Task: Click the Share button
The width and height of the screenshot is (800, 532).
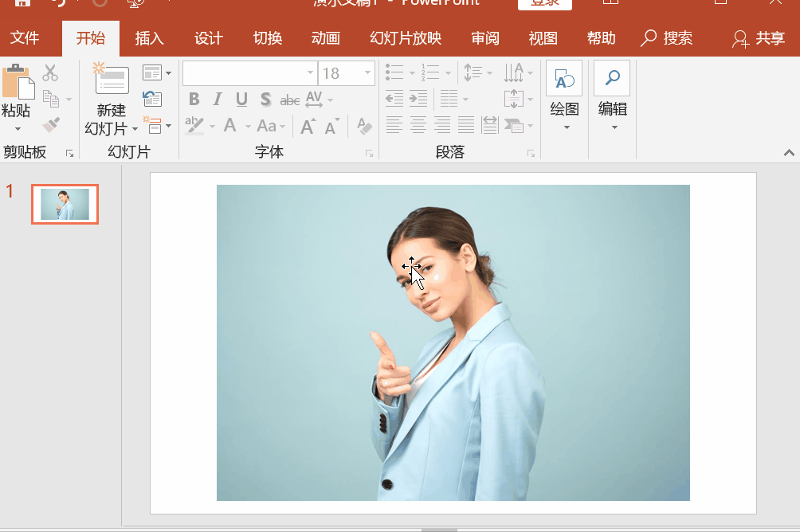Action: tap(759, 38)
